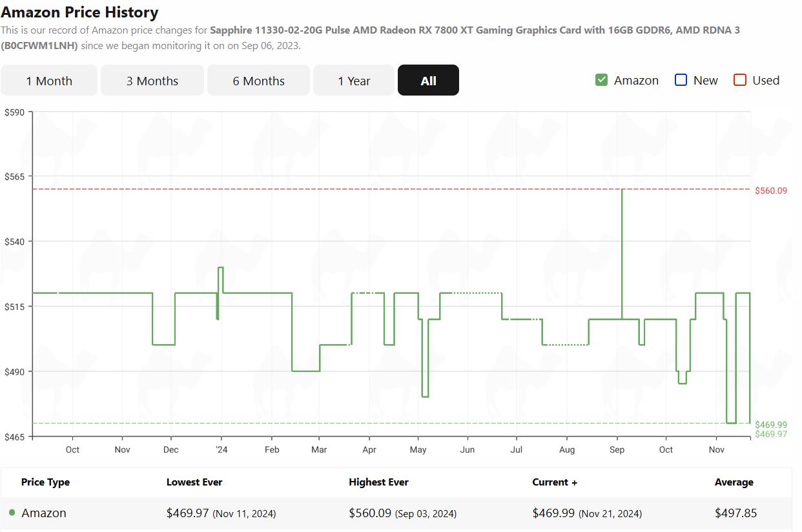
Task: Click the Amazon Price History heading
Action: click(x=79, y=12)
